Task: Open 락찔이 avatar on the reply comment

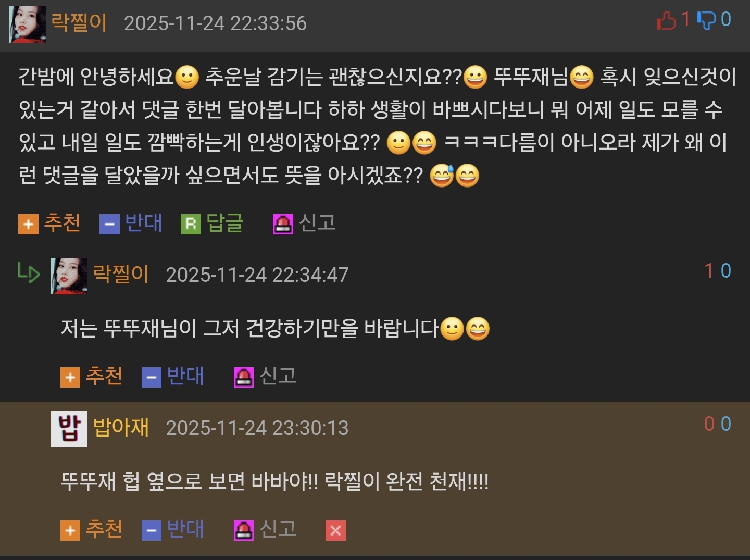Action: click(x=69, y=276)
